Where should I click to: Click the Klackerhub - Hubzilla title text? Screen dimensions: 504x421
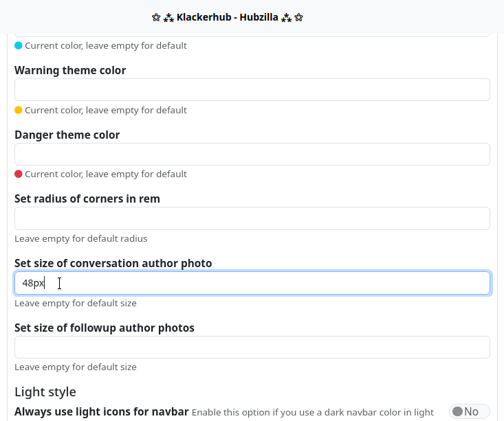point(228,17)
